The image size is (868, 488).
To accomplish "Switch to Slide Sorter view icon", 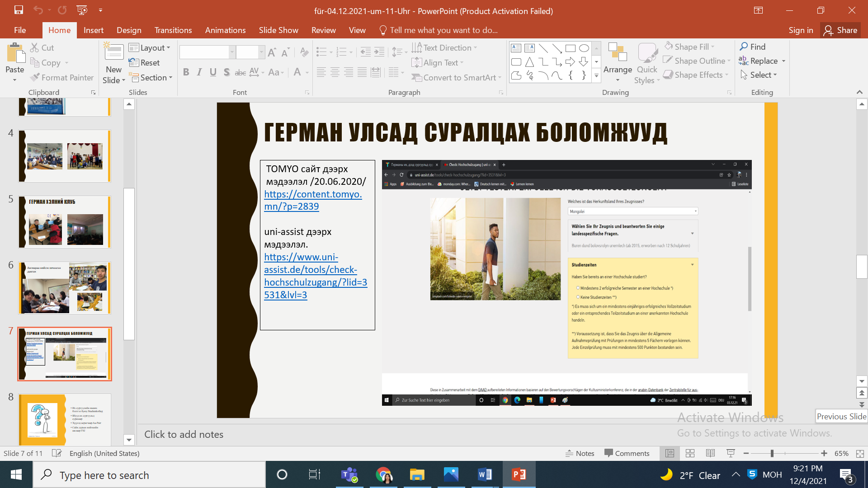I will click(x=690, y=453).
